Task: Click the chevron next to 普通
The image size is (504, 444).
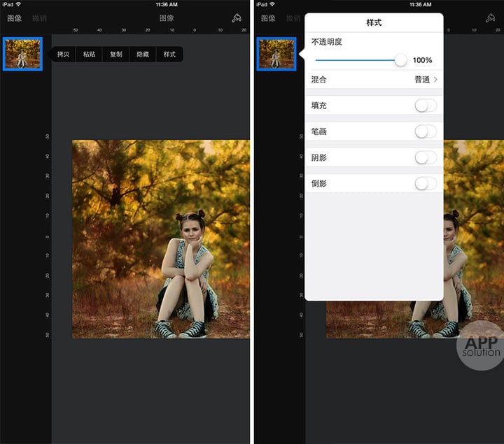Action: [435, 80]
